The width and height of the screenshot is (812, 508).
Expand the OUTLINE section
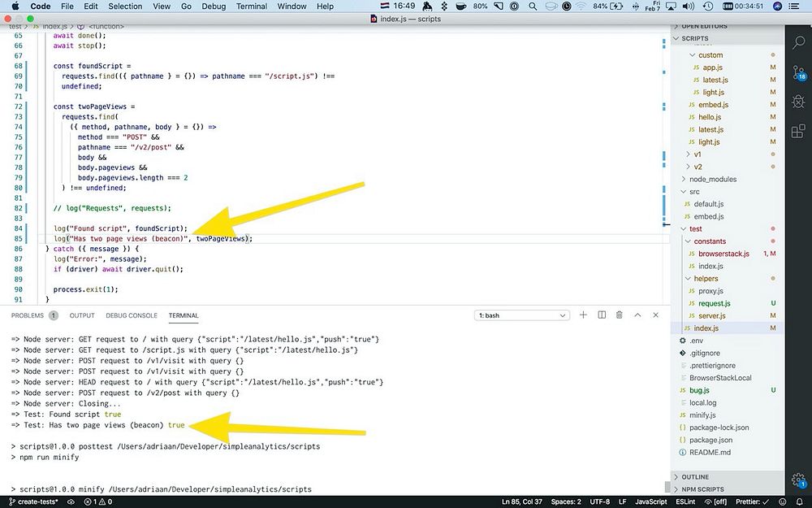tap(728, 477)
